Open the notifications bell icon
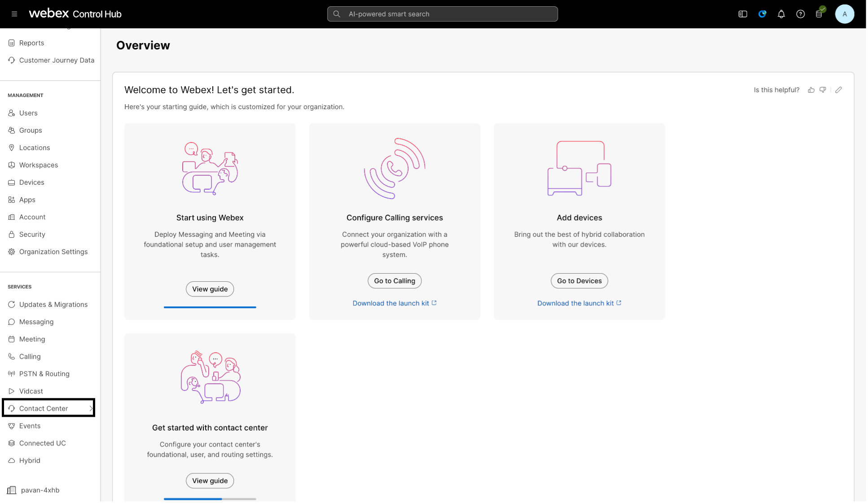 click(781, 14)
